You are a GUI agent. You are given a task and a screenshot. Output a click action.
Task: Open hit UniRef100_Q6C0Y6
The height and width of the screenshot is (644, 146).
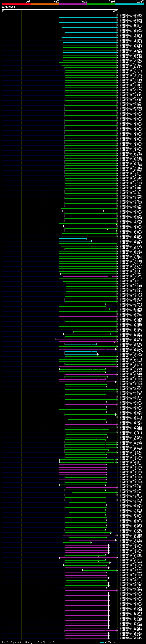[x=131, y=557]
